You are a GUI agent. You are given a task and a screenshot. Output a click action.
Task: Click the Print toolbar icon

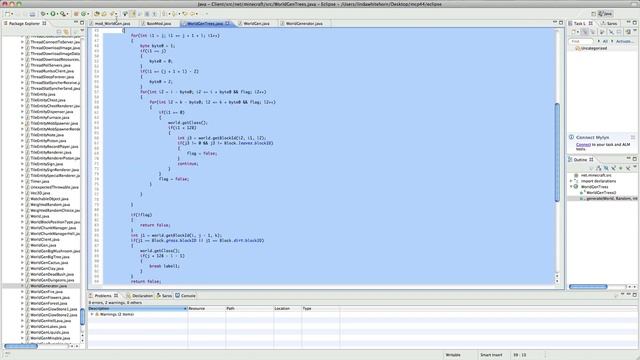click(33, 13)
